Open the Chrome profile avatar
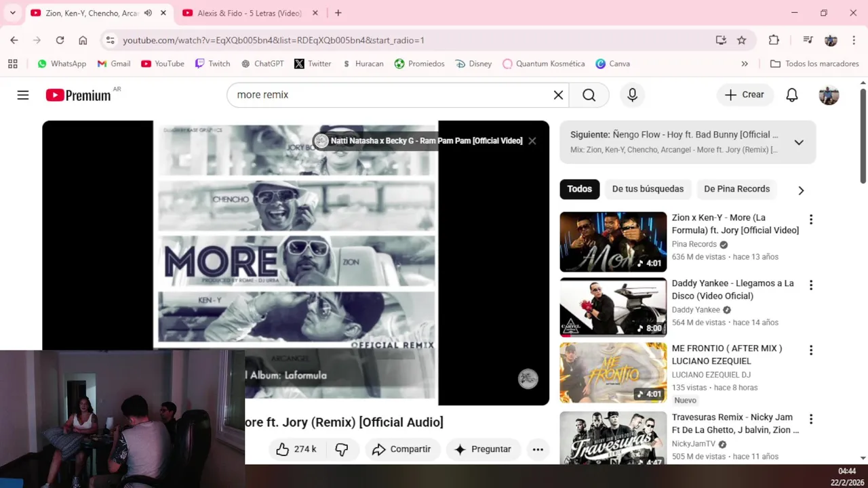Image resolution: width=868 pixels, height=488 pixels. [x=831, y=40]
